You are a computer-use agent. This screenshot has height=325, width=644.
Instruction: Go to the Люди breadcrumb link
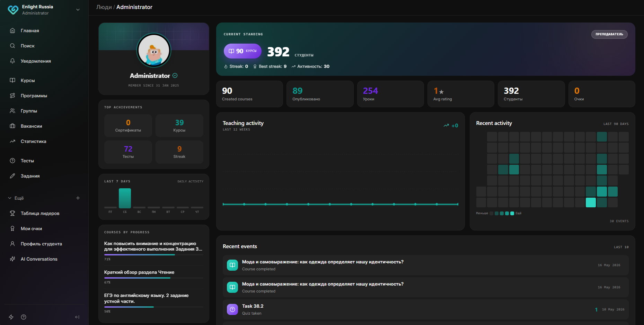tap(104, 7)
